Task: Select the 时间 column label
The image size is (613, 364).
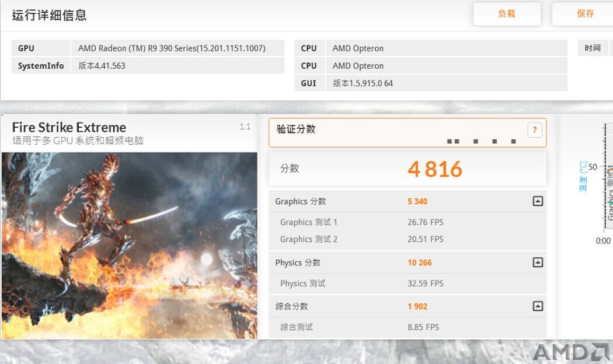Action: click(593, 48)
